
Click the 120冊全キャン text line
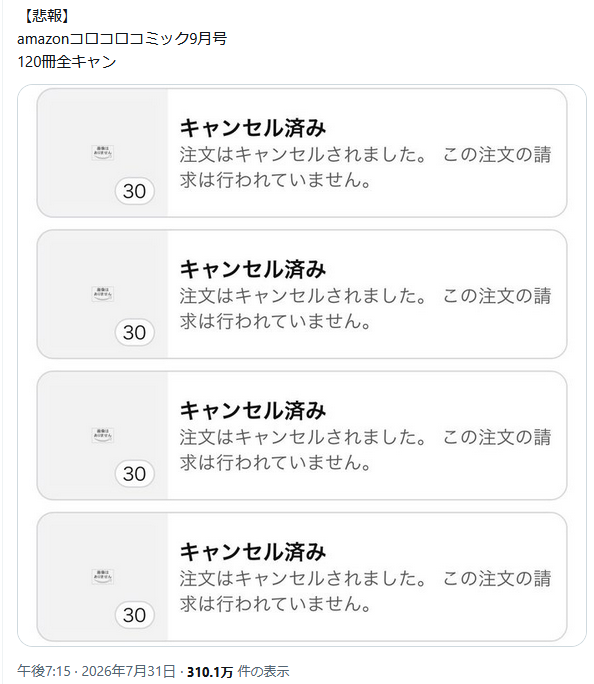click(67, 62)
